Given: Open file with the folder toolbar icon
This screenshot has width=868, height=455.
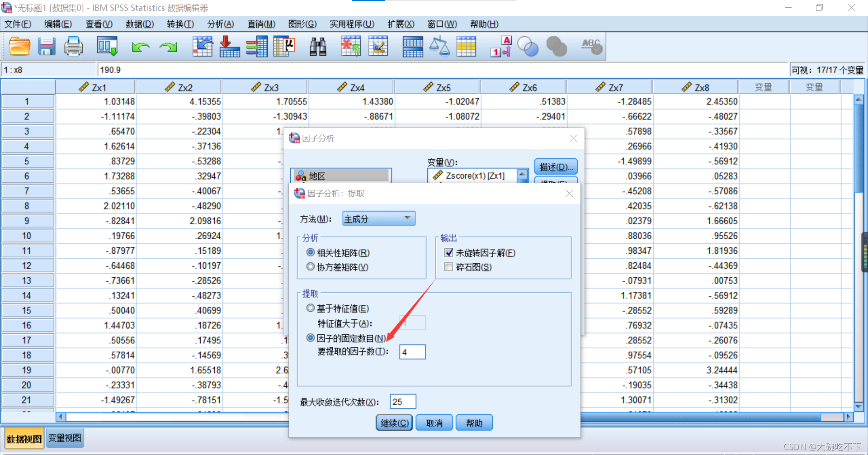Looking at the screenshot, I should [19, 46].
